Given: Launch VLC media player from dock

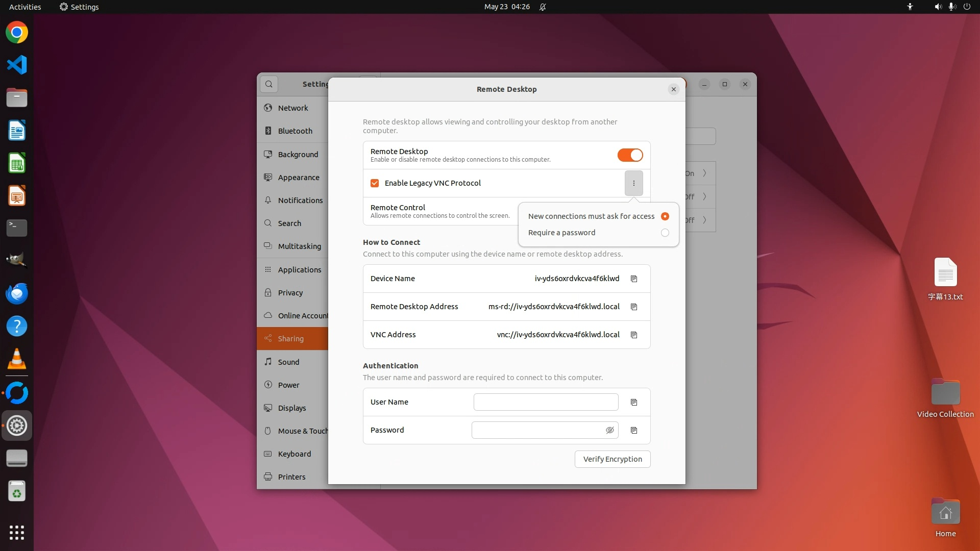Looking at the screenshot, I should [x=17, y=359].
